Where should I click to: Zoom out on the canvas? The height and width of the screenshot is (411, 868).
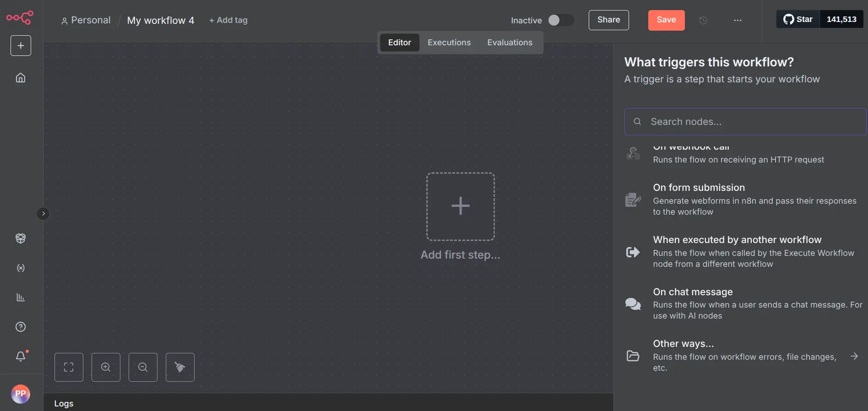coord(143,367)
